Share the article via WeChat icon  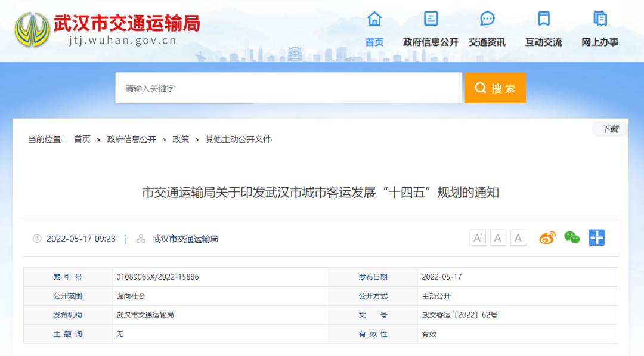click(572, 238)
